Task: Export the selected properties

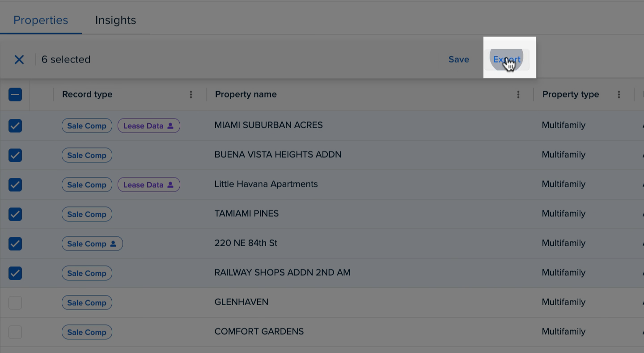Action: pos(507,59)
